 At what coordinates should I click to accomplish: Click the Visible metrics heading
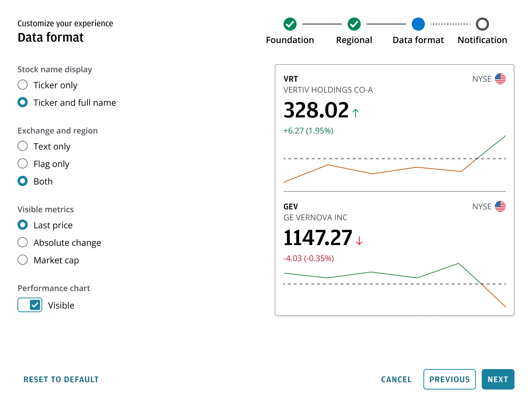click(x=46, y=209)
